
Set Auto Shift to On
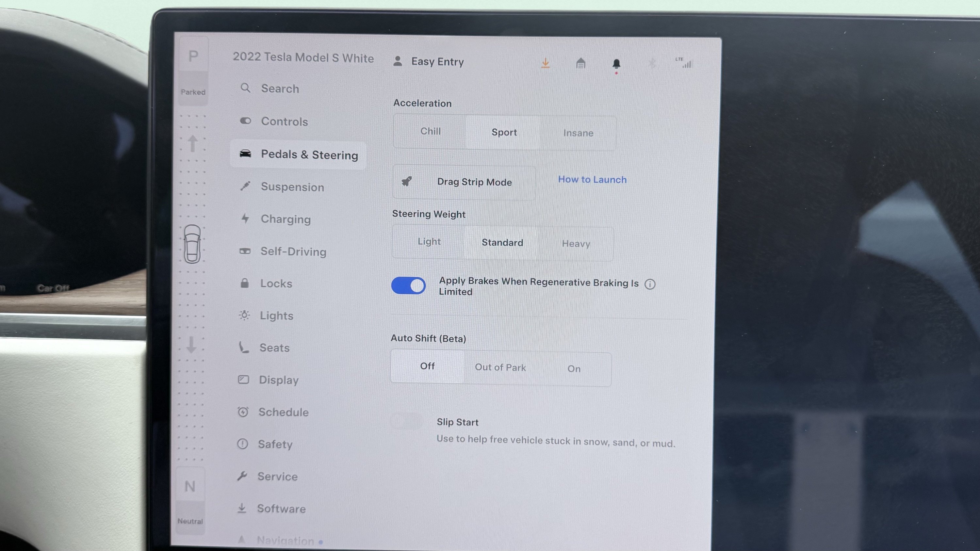click(x=574, y=369)
